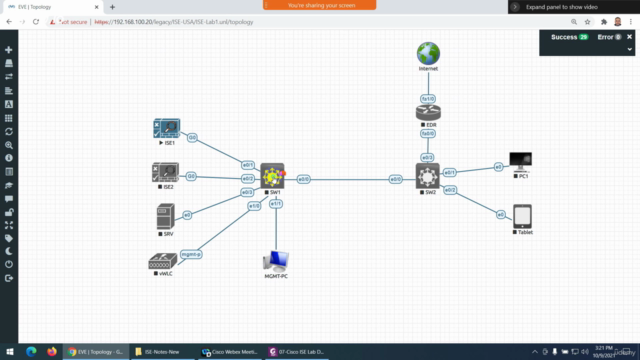Click SW2 e0/2 interface label
This screenshot has width=640, height=360.
click(450, 190)
